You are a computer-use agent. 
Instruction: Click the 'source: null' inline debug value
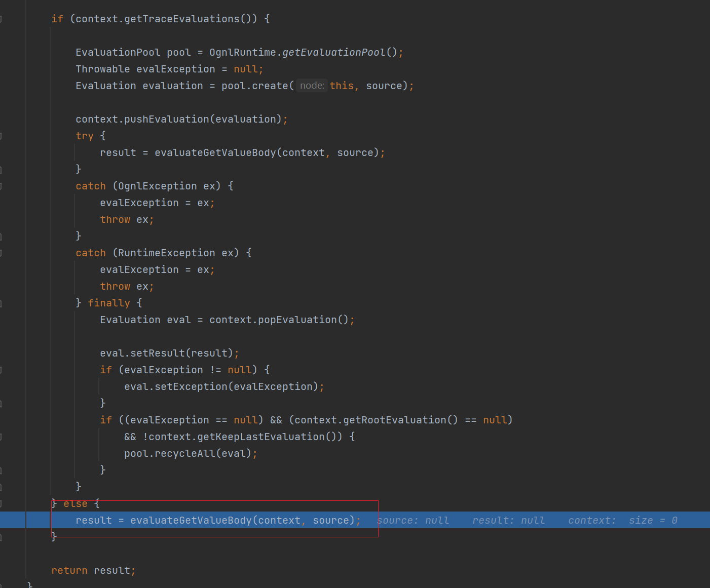[x=413, y=520]
